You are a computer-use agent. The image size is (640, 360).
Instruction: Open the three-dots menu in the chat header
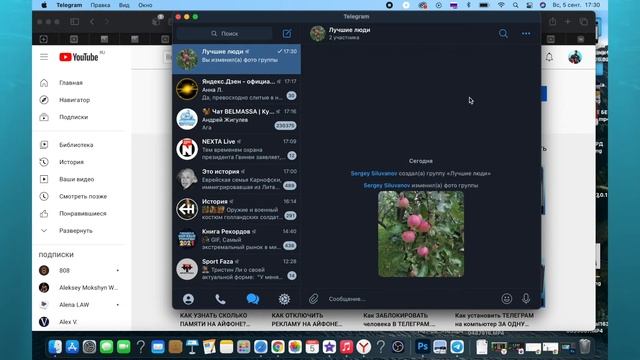click(x=526, y=33)
